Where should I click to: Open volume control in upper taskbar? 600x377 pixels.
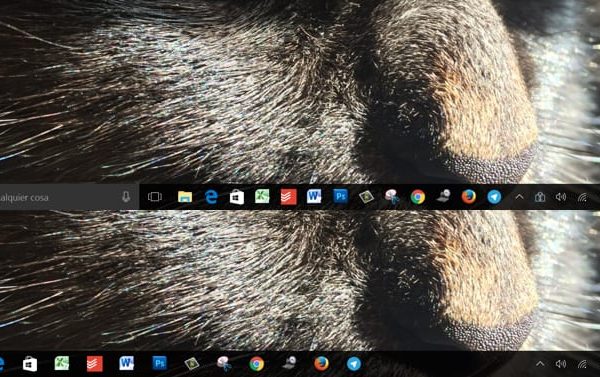click(x=561, y=197)
